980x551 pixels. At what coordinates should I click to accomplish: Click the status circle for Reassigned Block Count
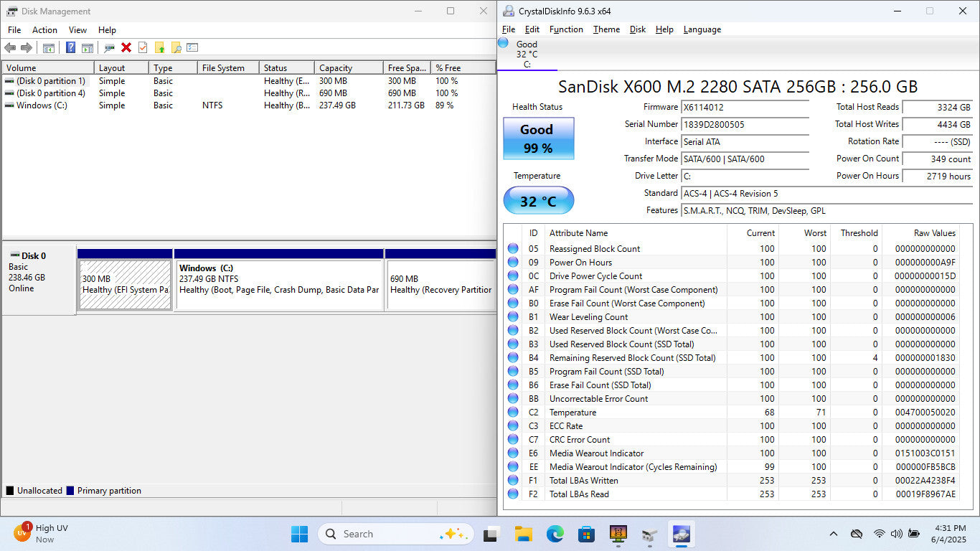[513, 248]
